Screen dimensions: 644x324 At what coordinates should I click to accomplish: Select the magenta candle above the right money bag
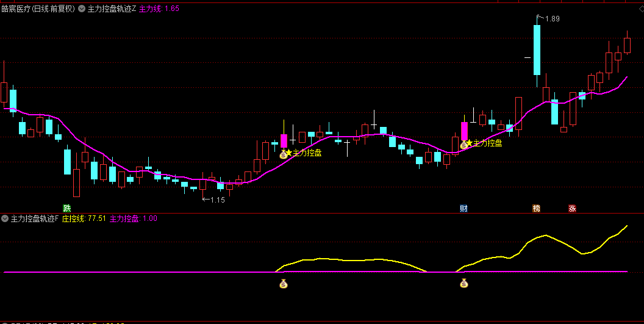(465, 131)
